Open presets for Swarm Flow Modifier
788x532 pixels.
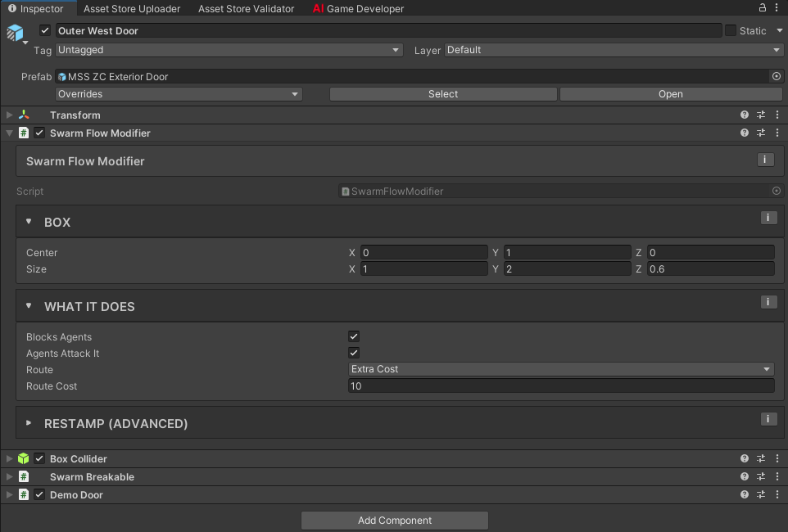(x=761, y=133)
